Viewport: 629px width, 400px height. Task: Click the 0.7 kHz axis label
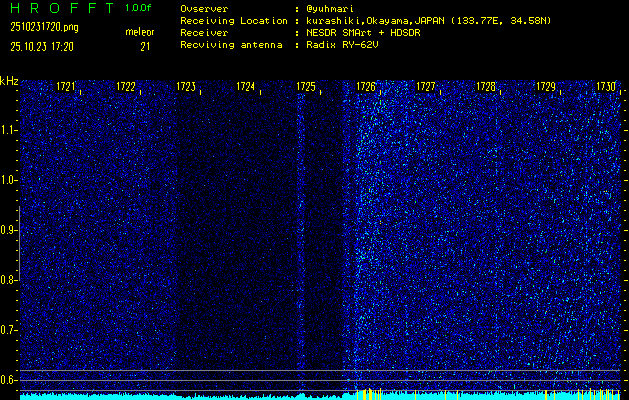tap(8, 330)
